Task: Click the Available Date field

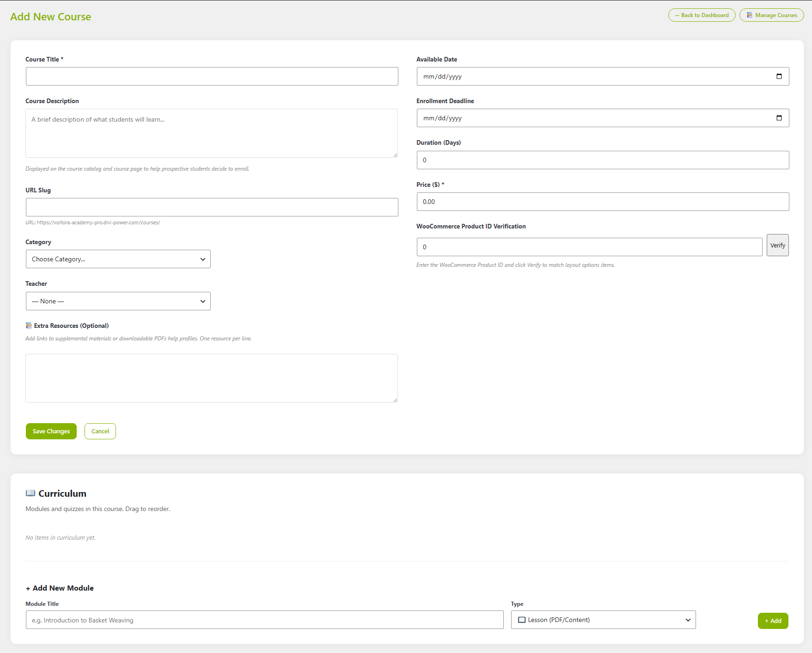Action: pyautogui.click(x=603, y=76)
